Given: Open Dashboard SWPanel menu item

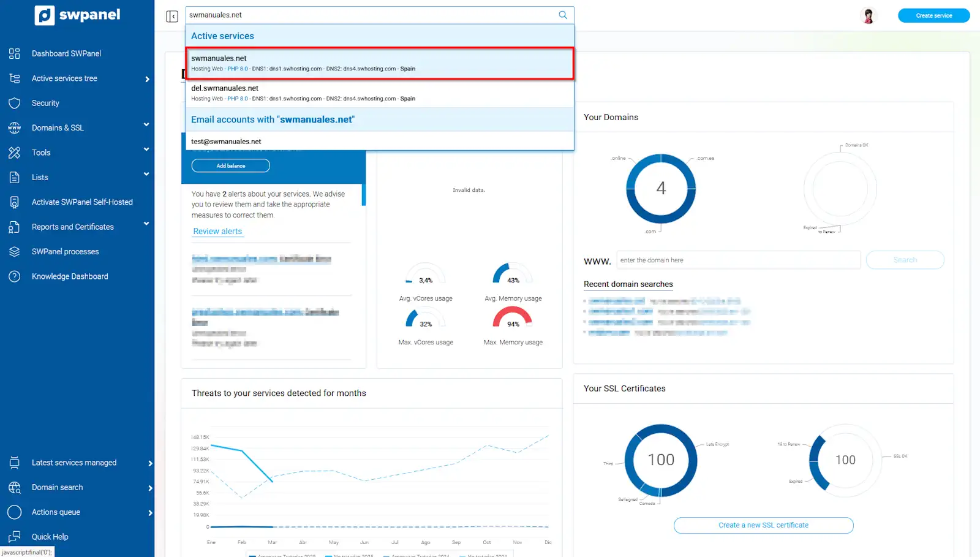Looking at the screenshot, I should point(66,54).
